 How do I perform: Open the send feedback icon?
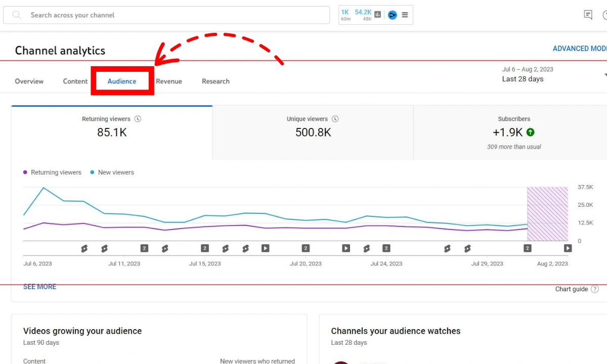tap(588, 15)
